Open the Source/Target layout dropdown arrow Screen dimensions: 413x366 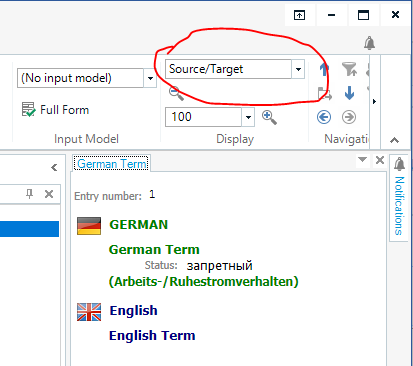(298, 69)
